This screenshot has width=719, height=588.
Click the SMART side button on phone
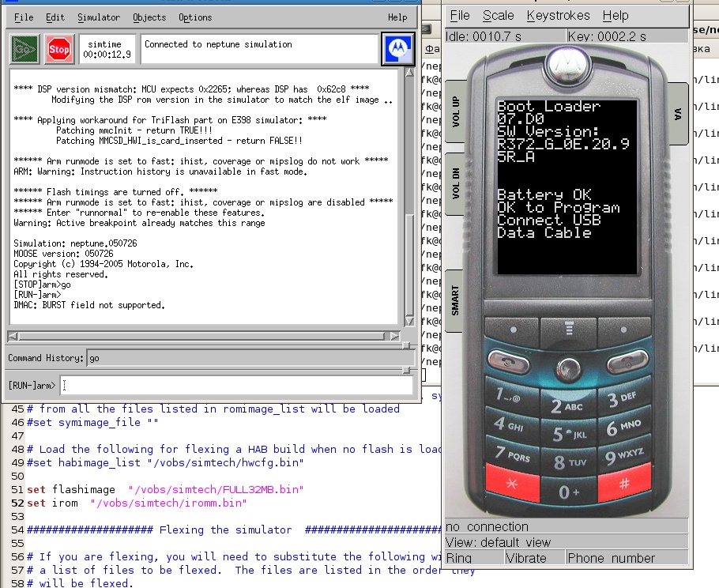click(x=454, y=300)
